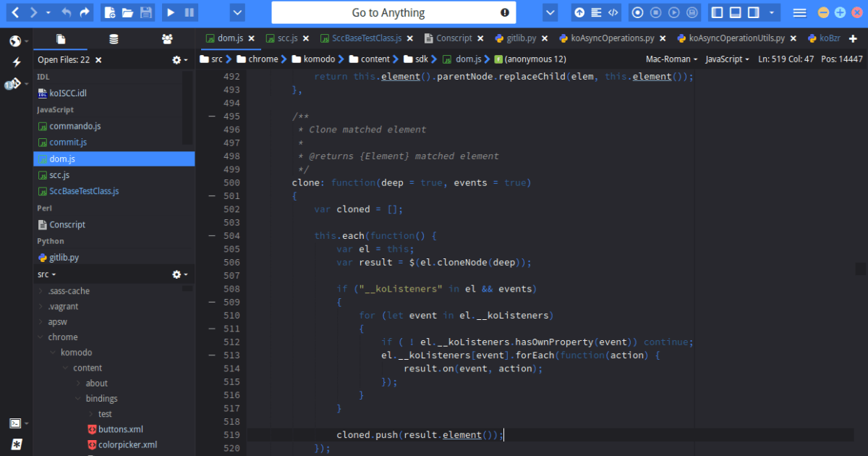Open the navigation history dropdown arrow

(48, 13)
